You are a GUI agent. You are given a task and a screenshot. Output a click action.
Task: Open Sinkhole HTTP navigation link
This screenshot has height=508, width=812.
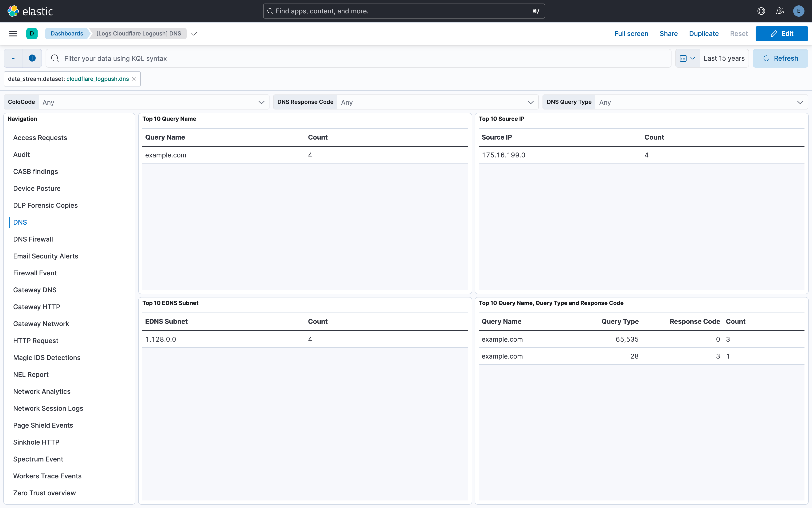click(36, 442)
